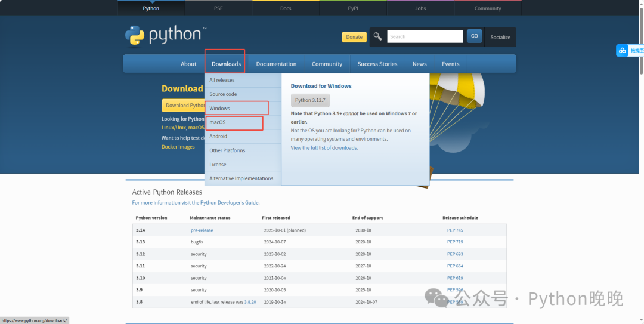Click version 3.12 in the releases table
The image size is (644, 324).
point(141,254)
